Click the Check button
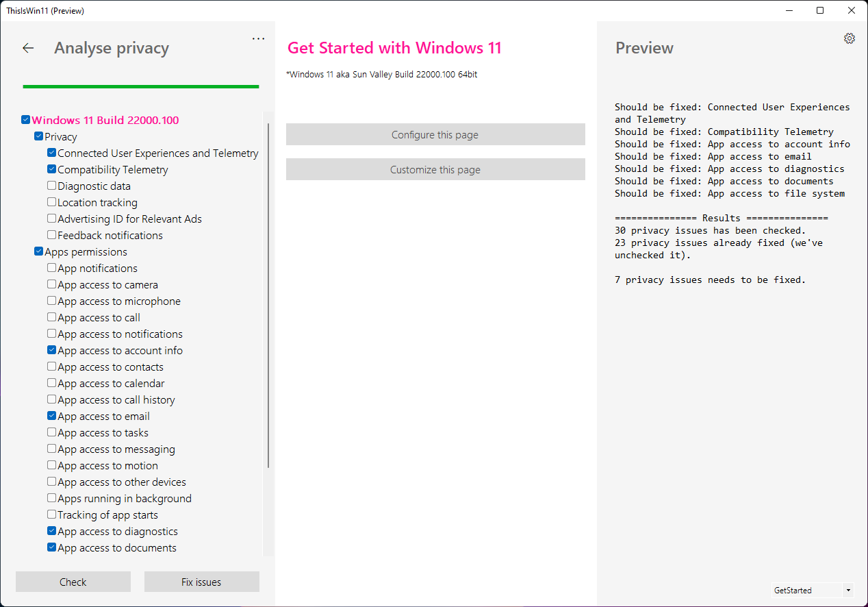868x607 pixels. (x=73, y=582)
